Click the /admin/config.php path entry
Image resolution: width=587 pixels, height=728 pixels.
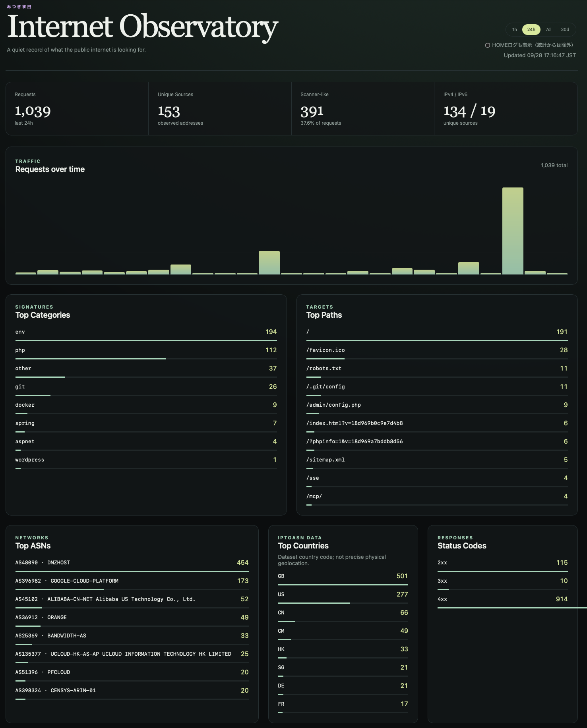(x=437, y=408)
